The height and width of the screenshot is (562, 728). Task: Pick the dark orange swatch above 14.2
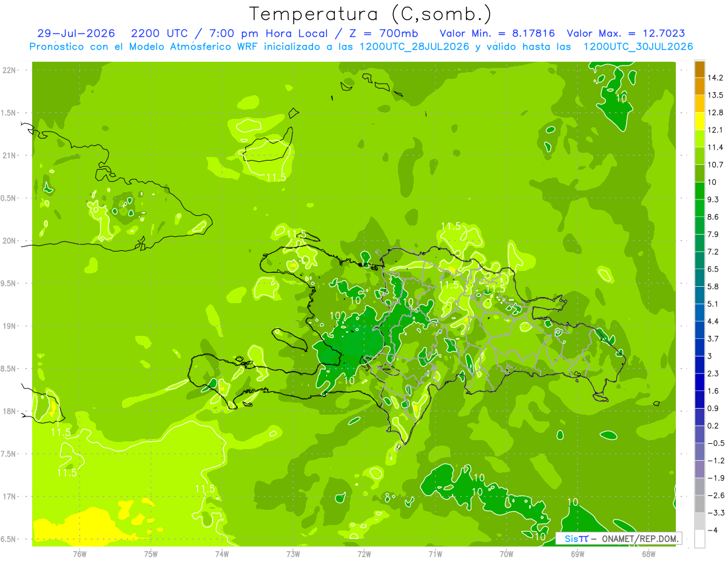tap(699, 70)
